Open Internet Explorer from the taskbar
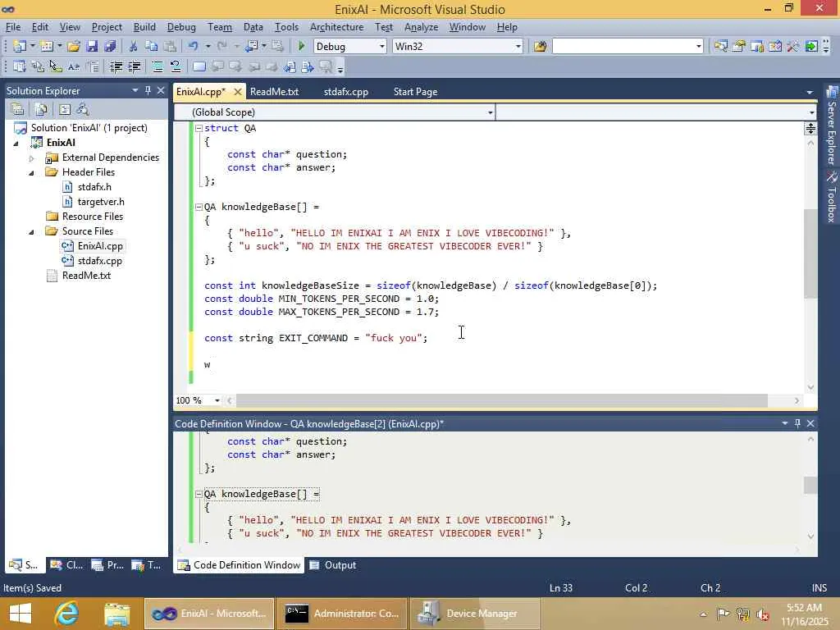 pyautogui.click(x=67, y=614)
